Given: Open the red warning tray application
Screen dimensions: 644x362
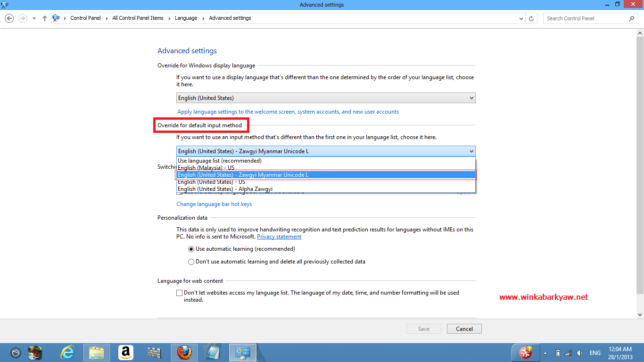Looking at the screenshot, I should [526, 352].
